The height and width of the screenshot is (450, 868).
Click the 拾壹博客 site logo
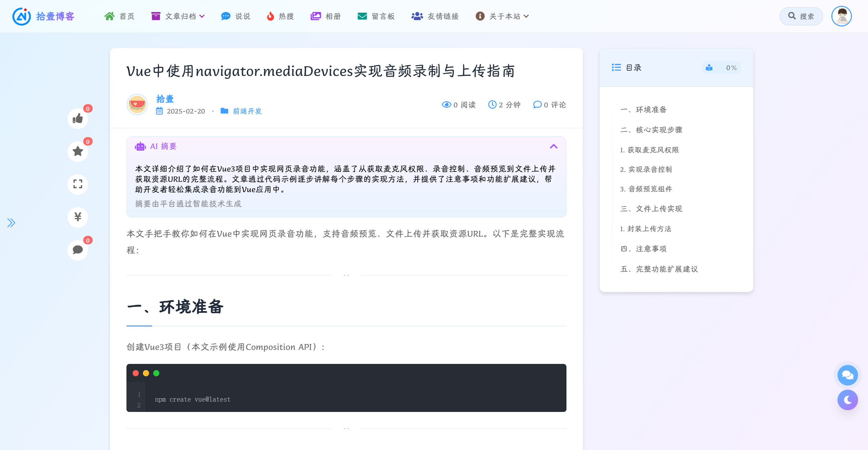(44, 16)
